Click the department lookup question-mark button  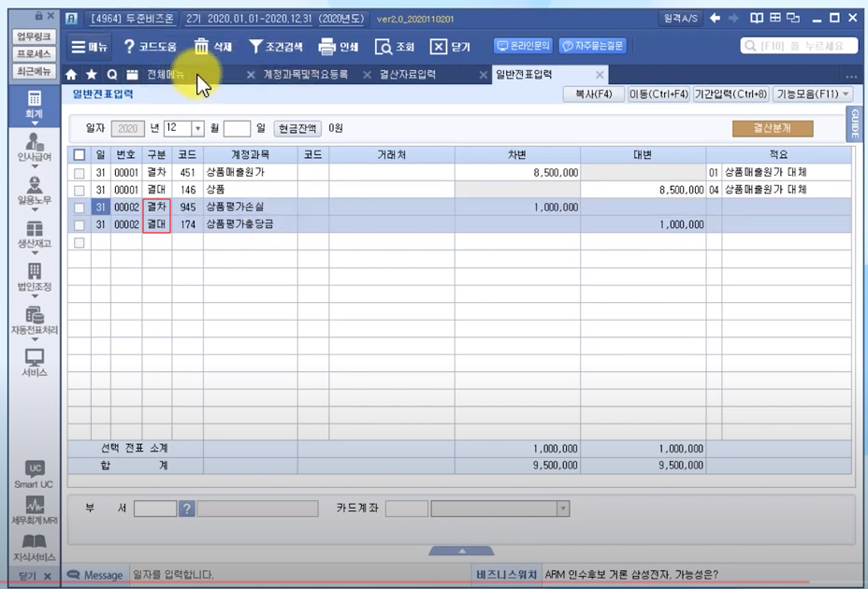(x=186, y=509)
